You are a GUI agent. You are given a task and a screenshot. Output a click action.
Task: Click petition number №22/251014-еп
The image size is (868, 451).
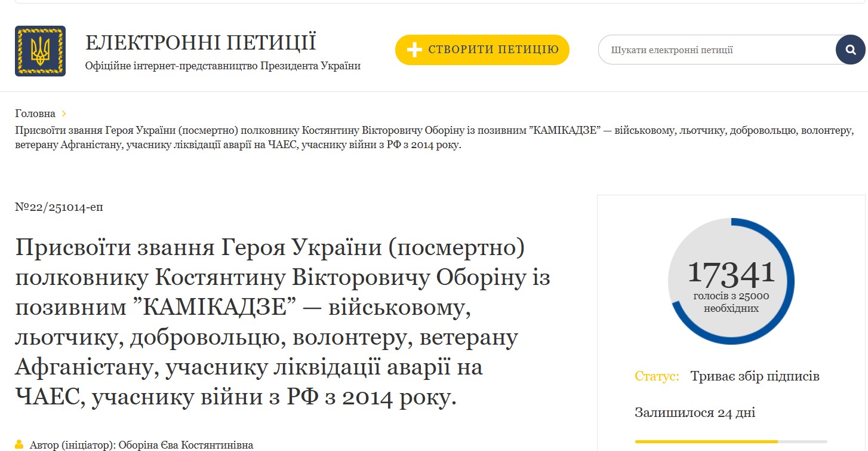click(x=59, y=207)
